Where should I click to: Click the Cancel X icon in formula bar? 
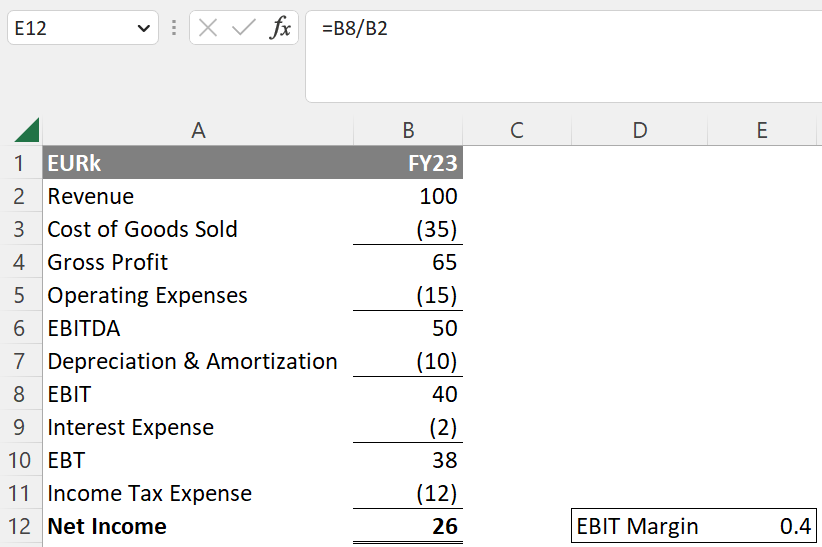click(x=208, y=29)
